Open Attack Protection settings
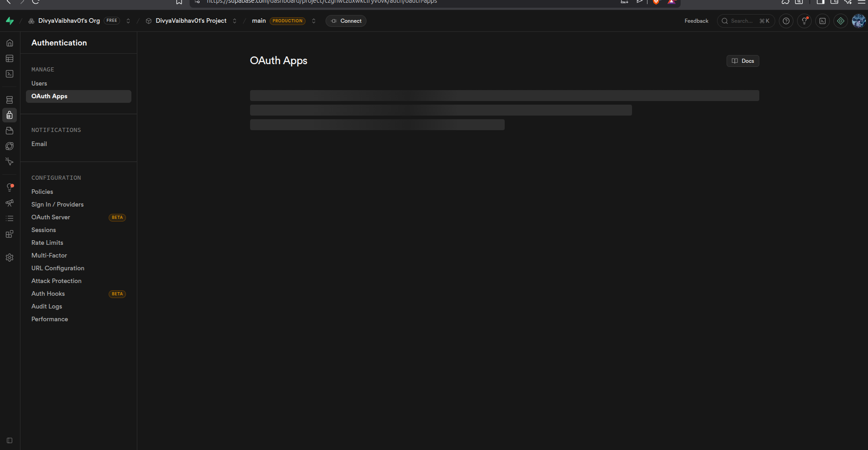The image size is (868, 450). pyautogui.click(x=56, y=281)
